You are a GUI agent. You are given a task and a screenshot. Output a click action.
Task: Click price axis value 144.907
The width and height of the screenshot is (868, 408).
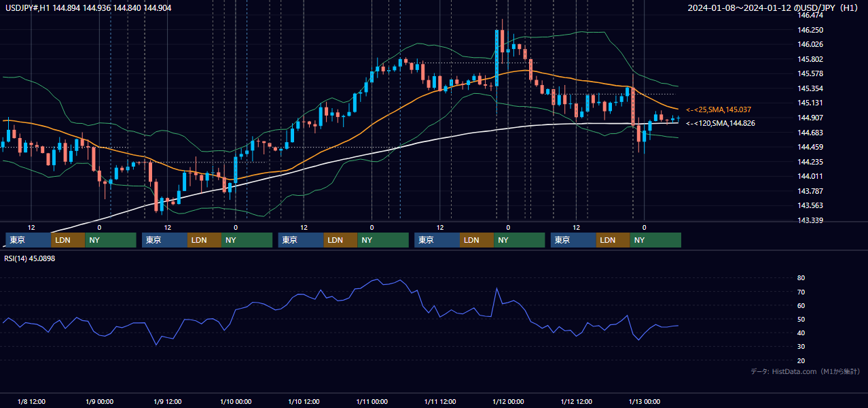click(811, 118)
